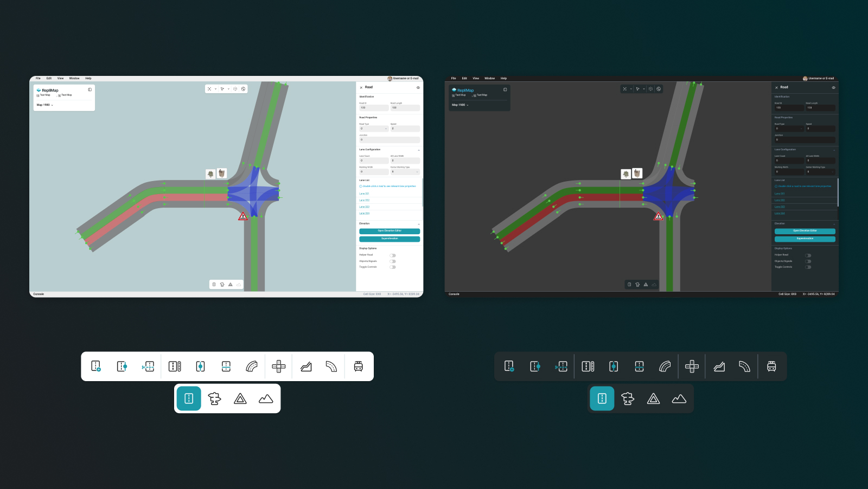The width and height of the screenshot is (868, 489).
Task: Toggle the eye visibility icon in dark Road panel
Action: click(834, 87)
